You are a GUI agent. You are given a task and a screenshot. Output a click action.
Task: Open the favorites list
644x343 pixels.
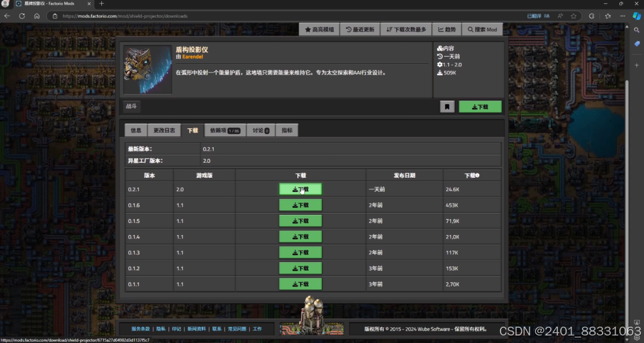click(x=608, y=16)
